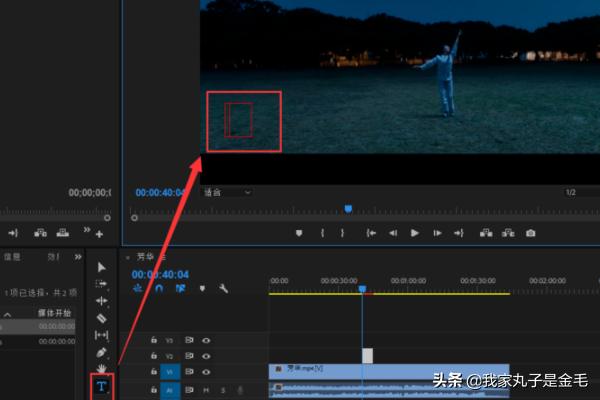Select the Type tool in toolbar
Image resolution: width=600 pixels, height=400 pixels.
(x=101, y=387)
